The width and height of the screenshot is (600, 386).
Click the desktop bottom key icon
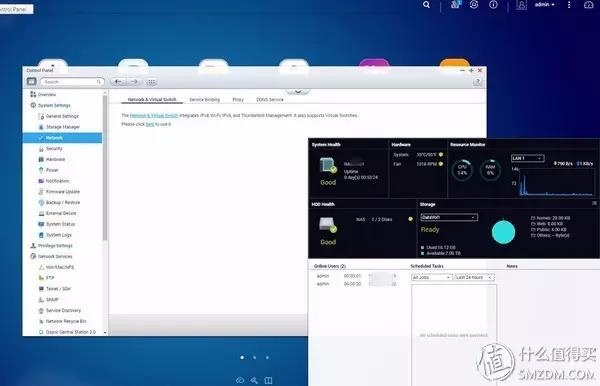254,380
